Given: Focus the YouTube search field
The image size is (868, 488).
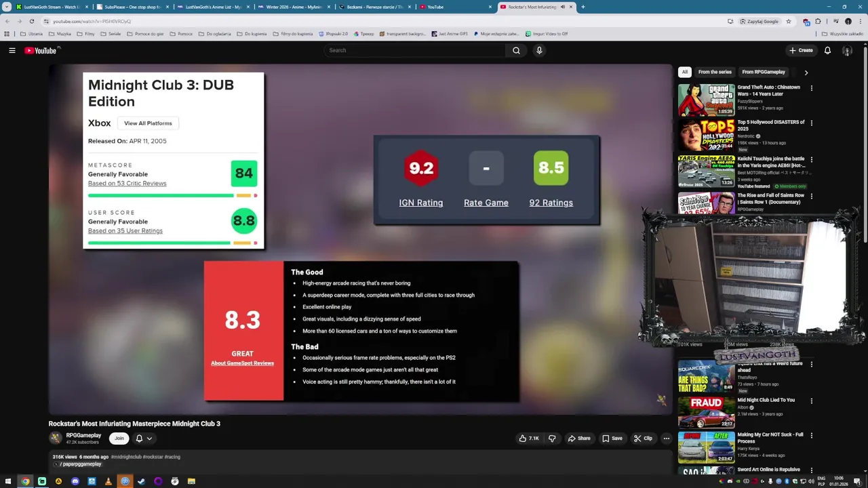Looking at the screenshot, I should pyautogui.click(x=414, y=50).
